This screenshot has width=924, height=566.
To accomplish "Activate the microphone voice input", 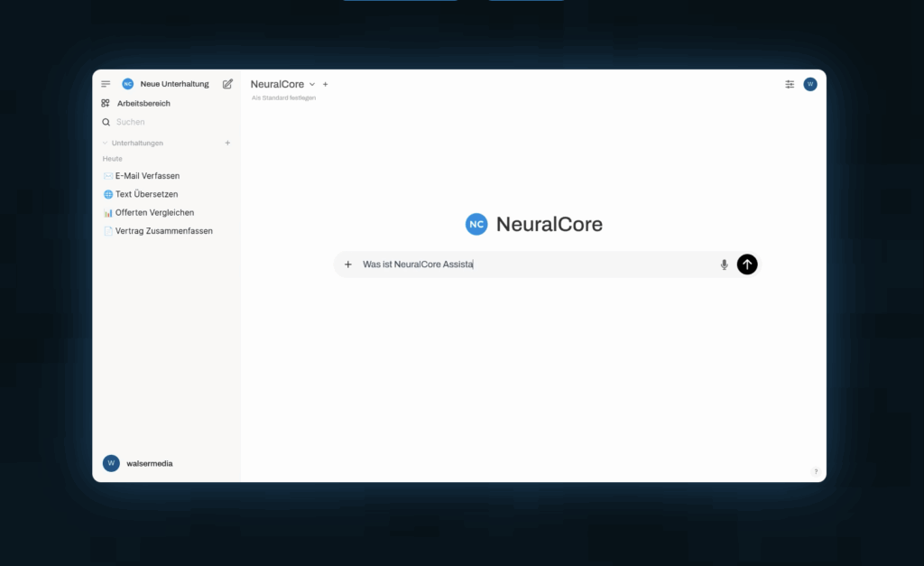I will tap(724, 264).
